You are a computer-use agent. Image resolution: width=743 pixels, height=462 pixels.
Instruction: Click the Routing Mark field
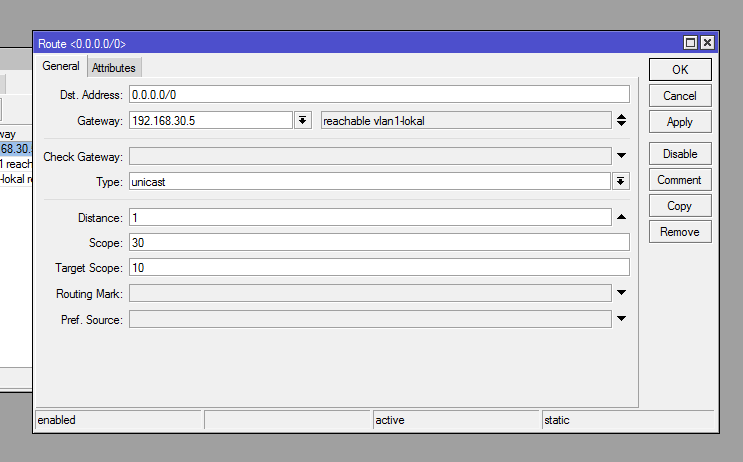(370, 293)
